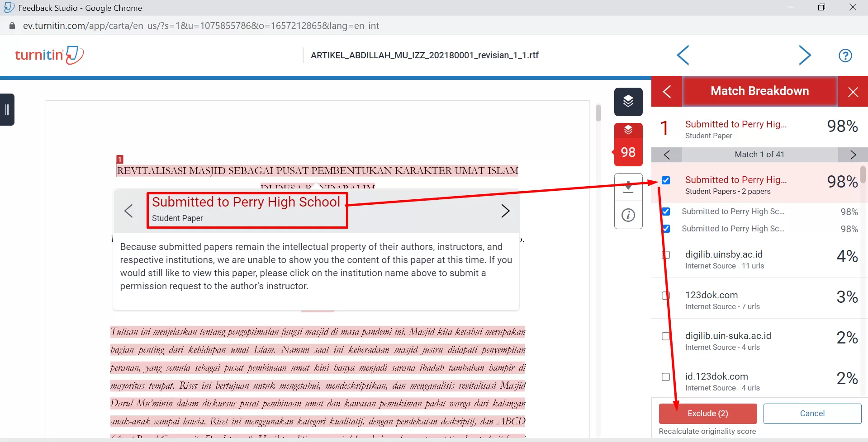The width and height of the screenshot is (868, 442).
Task: Go back from Match Breakdown panel
Action: pos(667,91)
